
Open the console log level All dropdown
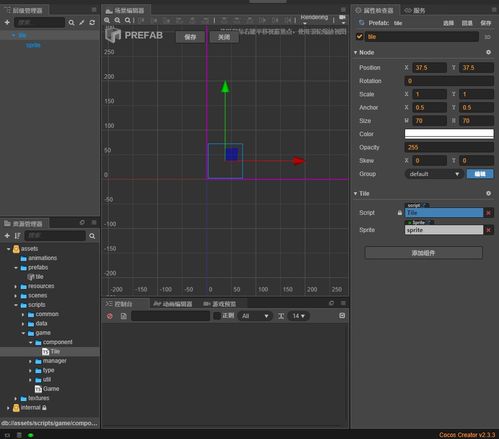[255, 316]
